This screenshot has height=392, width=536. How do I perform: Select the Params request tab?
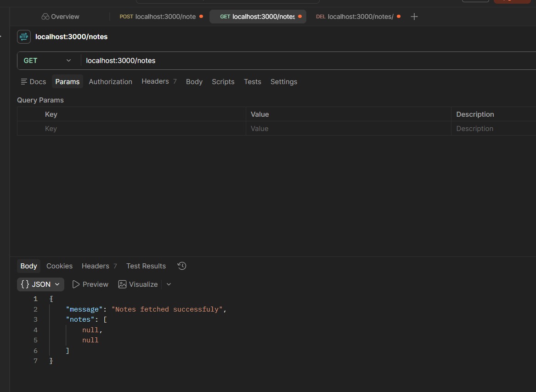68,82
